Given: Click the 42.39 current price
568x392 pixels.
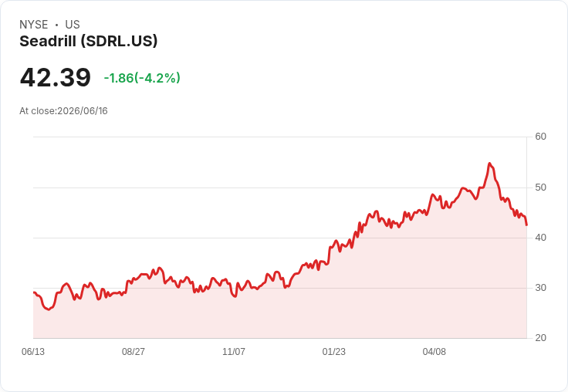Looking at the screenshot, I should point(56,77).
